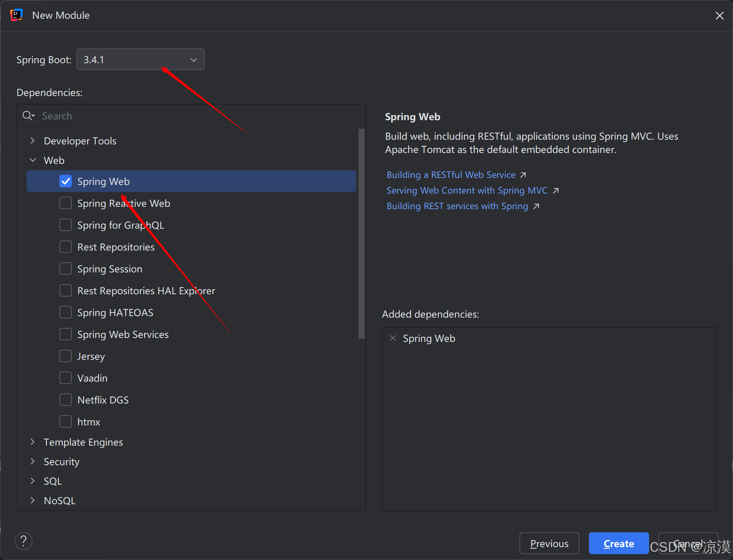Tick the Netflix DGS checkbox
The image size is (733, 560).
(x=66, y=400)
